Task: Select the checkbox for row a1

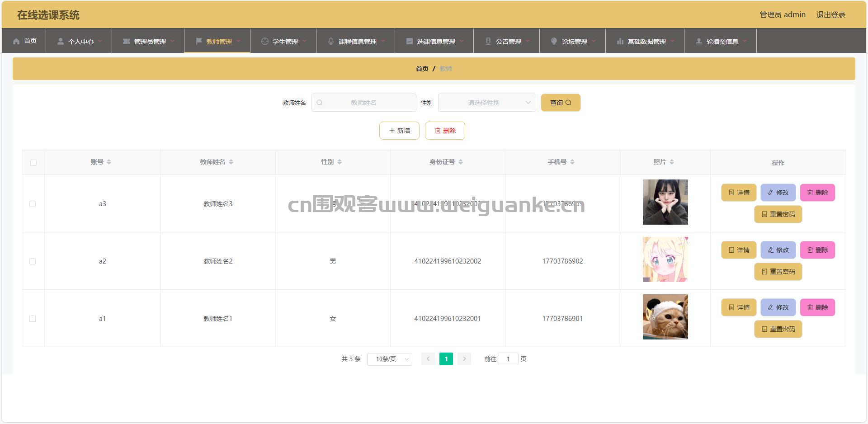Action: point(33,319)
